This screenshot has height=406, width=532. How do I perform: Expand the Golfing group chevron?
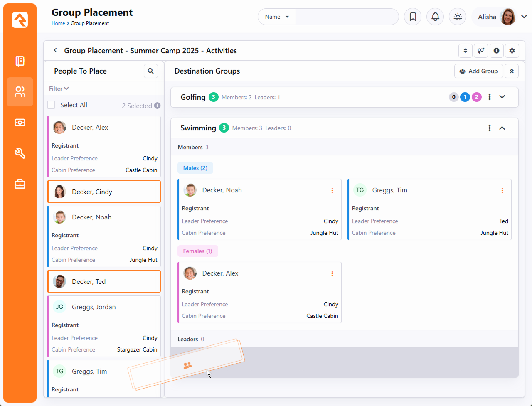coord(502,97)
